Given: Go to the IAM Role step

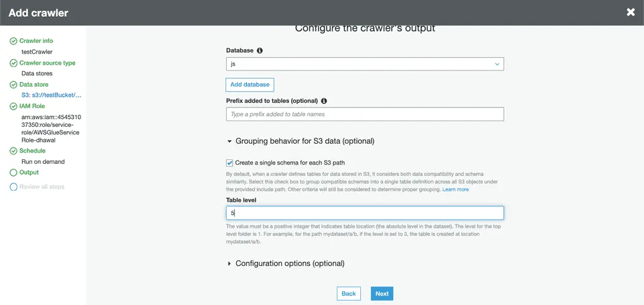Looking at the screenshot, I should pos(32,106).
